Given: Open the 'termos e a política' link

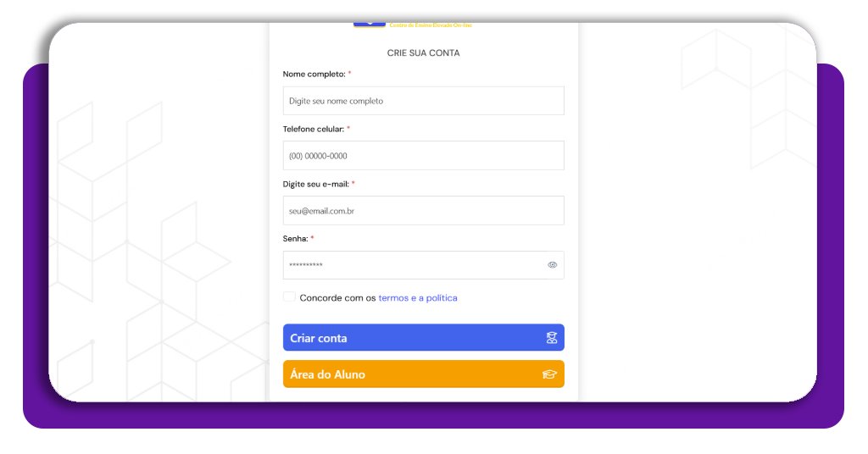Looking at the screenshot, I should (418, 298).
